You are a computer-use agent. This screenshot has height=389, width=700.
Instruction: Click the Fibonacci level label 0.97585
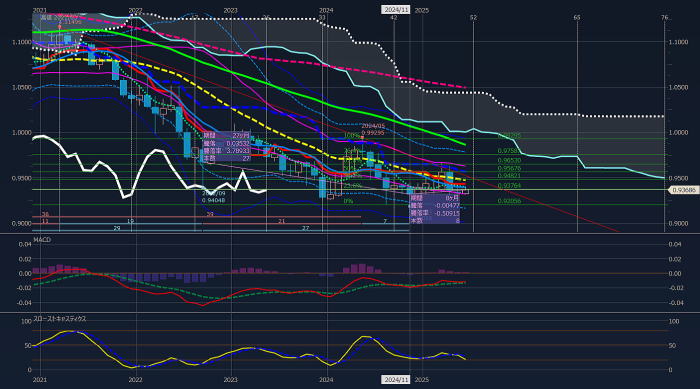pos(508,151)
